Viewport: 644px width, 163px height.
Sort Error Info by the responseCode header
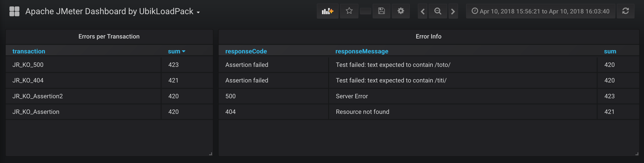246,51
